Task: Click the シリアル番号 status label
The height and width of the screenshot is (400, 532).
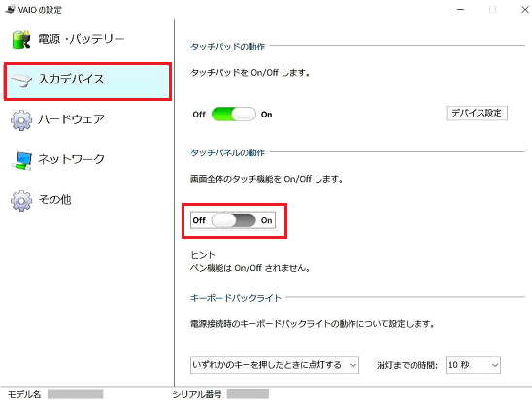Action: (197, 394)
